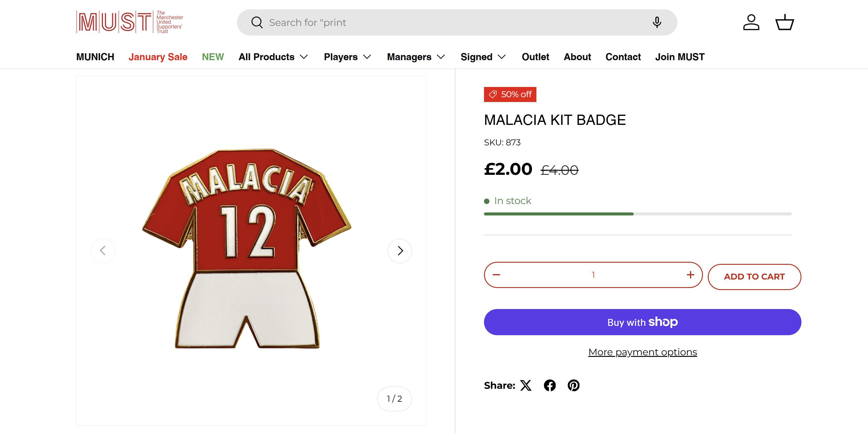Image resolution: width=868 pixels, height=433 pixels.
Task: Click the More payment options link
Action: click(x=643, y=352)
